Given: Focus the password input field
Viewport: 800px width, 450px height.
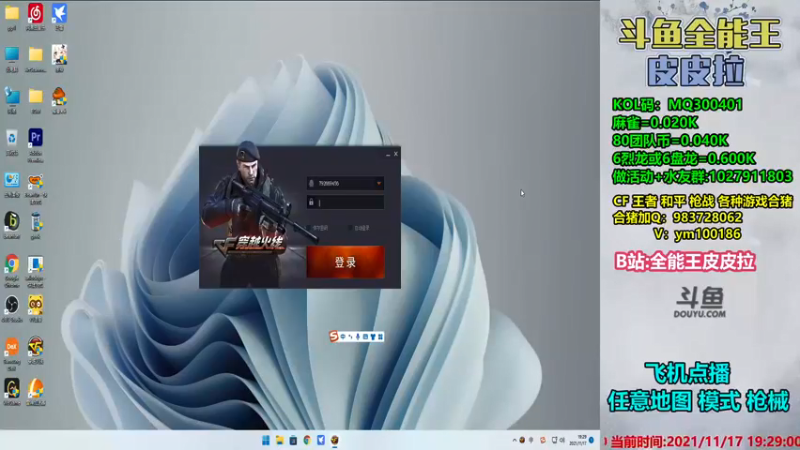Looking at the screenshot, I should (x=345, y=203).
